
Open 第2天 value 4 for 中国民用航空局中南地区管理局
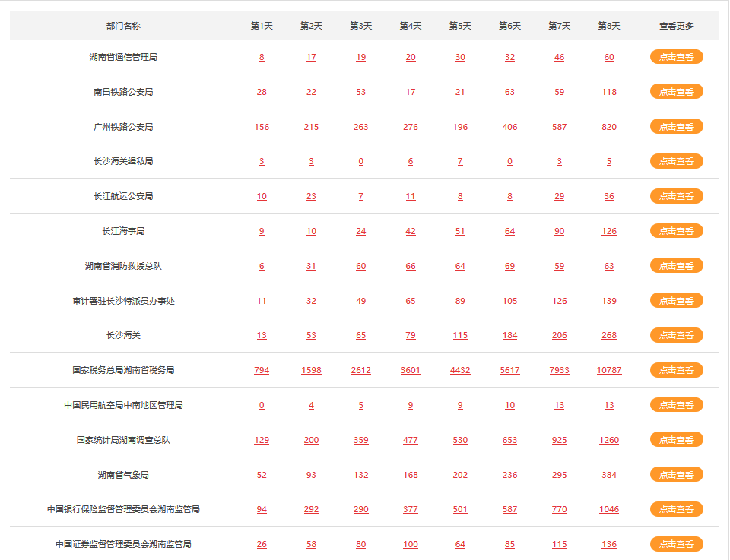311,405
